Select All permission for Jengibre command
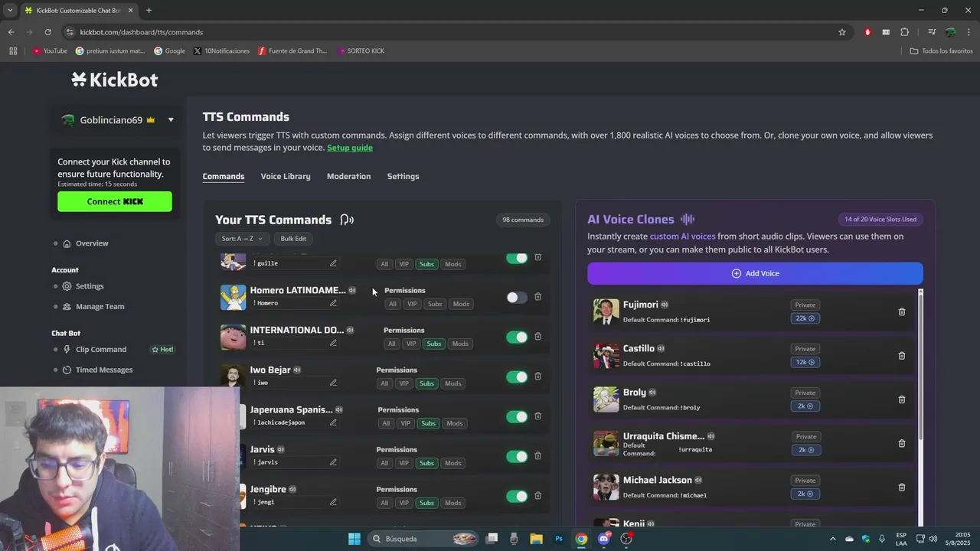The width and height of the screenshot is (980, 551). click(384, 503)
